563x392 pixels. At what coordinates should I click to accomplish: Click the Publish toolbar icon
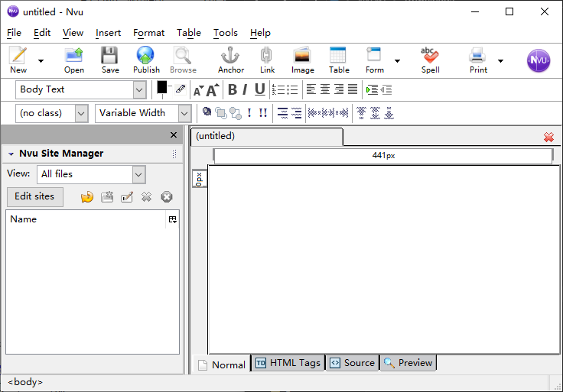coord(146,60)
